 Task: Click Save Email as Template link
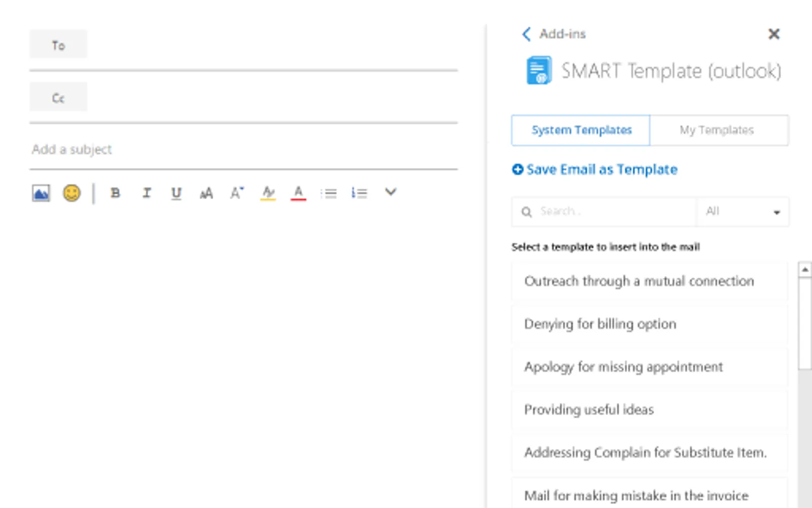coord(602,170)
